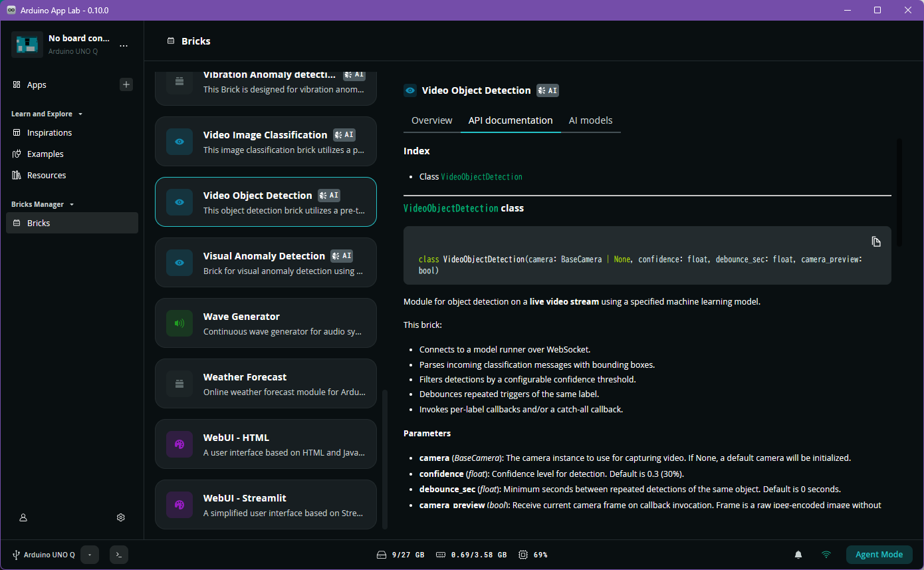Click the WebUI - Streamlit palette icon
924x570 pixels.
coord(179,505)
